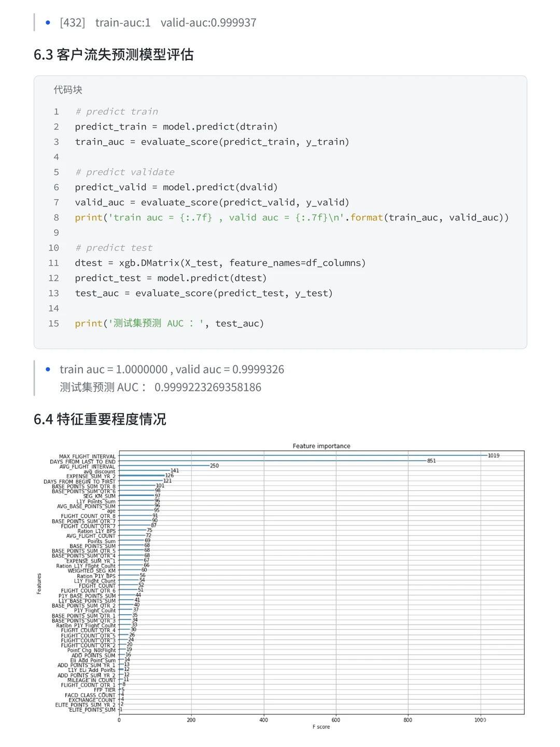Click the print statement with '测试集预测 AUC'
The width and height of the screenshot is (560, 747).
pos(170,323)
